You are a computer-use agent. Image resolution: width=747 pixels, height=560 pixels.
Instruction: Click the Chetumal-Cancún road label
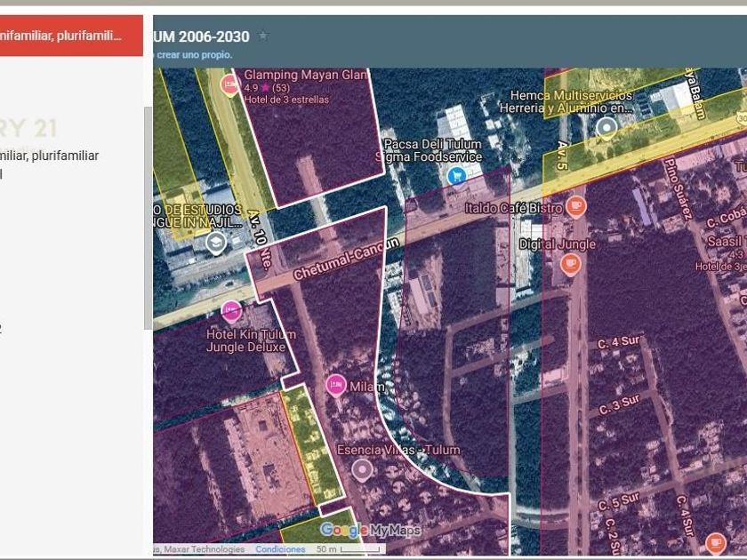pos(346,258)
